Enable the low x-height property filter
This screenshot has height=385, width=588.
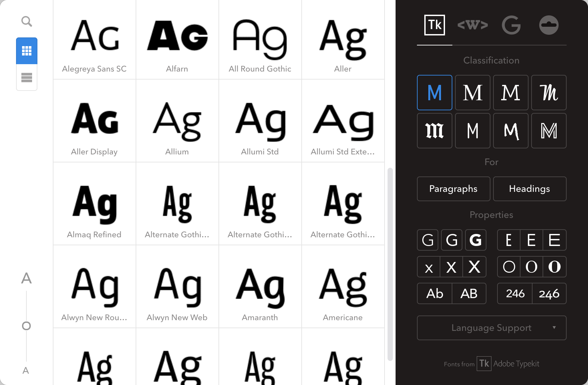pyautogui.click(x=429, y=267)
